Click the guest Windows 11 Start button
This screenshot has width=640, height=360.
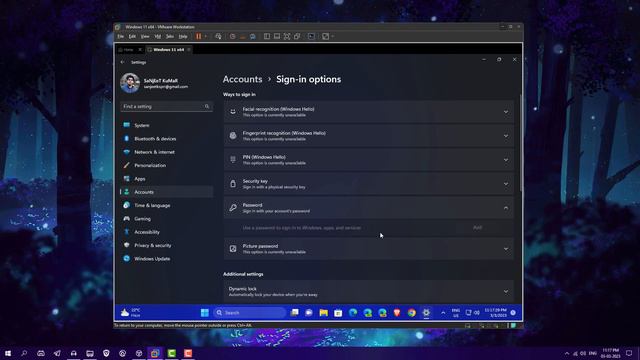pos(205,313)
